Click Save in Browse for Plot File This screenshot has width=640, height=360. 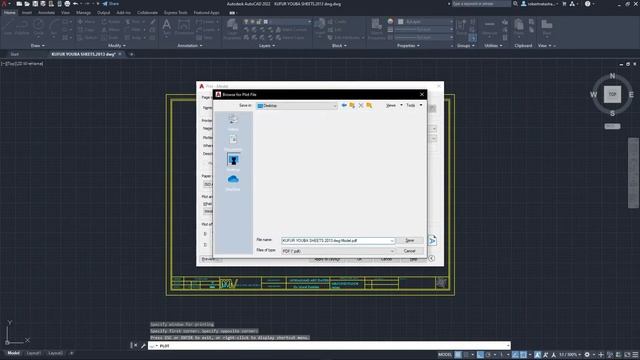[410, 241]
